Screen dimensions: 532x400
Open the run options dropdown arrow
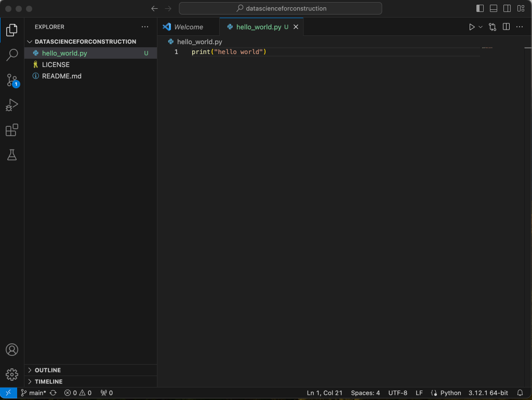481,27
